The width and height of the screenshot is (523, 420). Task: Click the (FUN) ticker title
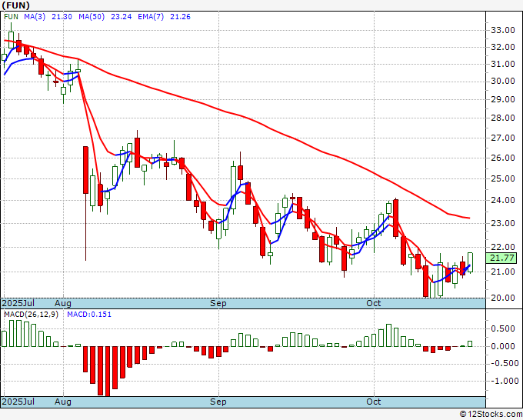click(x=15, y=5)
